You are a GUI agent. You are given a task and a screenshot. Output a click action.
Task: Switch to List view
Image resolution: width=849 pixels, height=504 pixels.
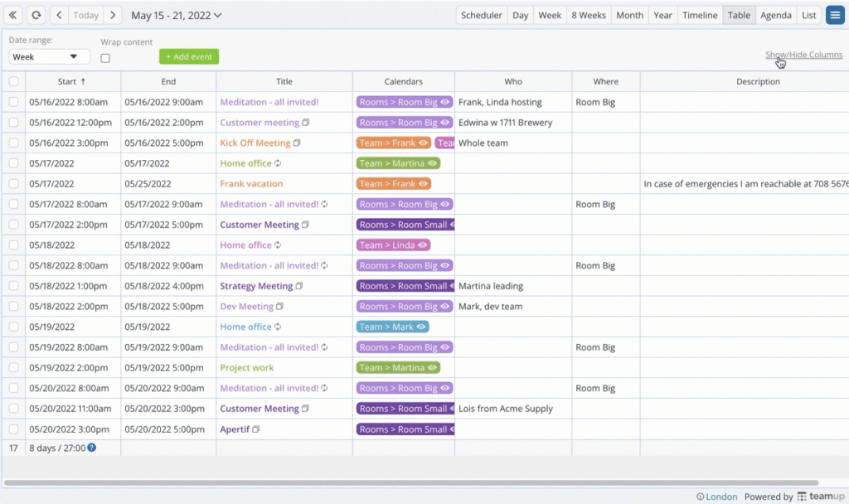click(x=809, y=15)
